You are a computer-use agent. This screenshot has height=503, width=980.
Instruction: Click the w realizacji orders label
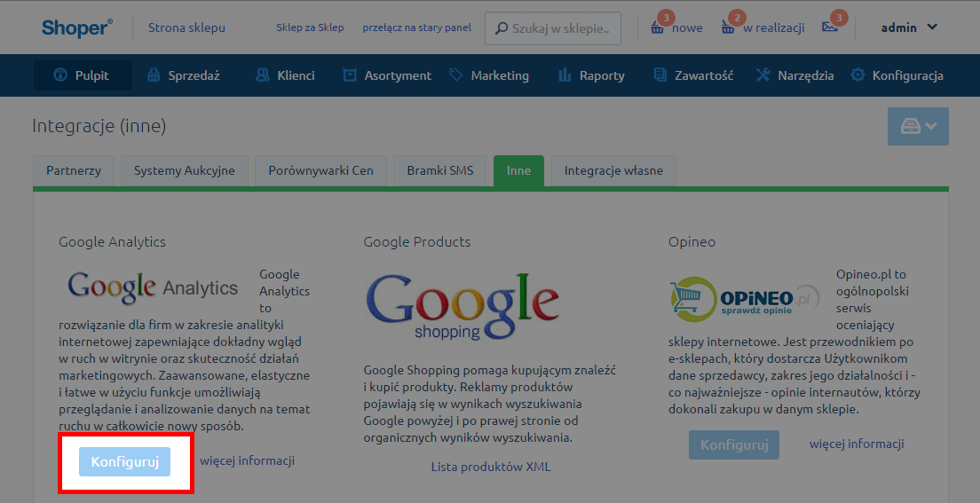774,28
